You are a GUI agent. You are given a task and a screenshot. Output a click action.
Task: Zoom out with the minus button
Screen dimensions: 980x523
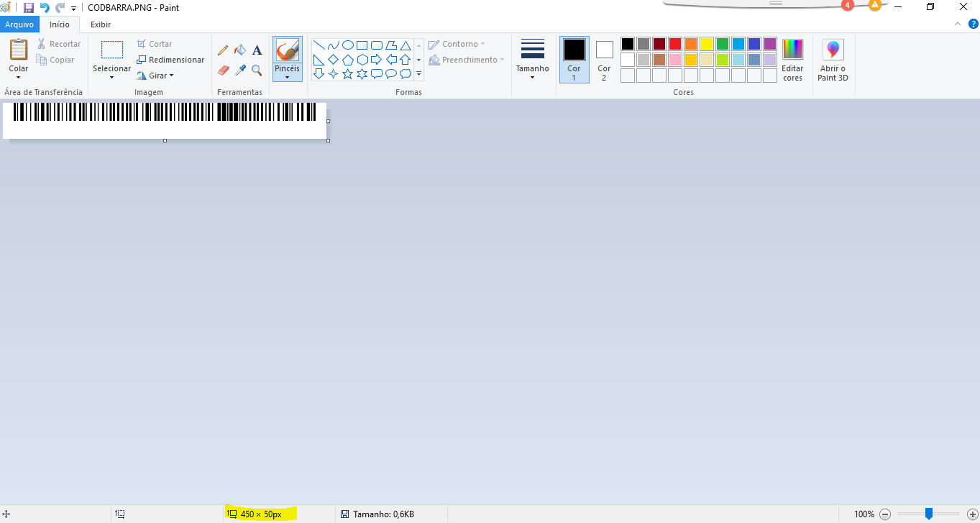[x=886, y=514]
